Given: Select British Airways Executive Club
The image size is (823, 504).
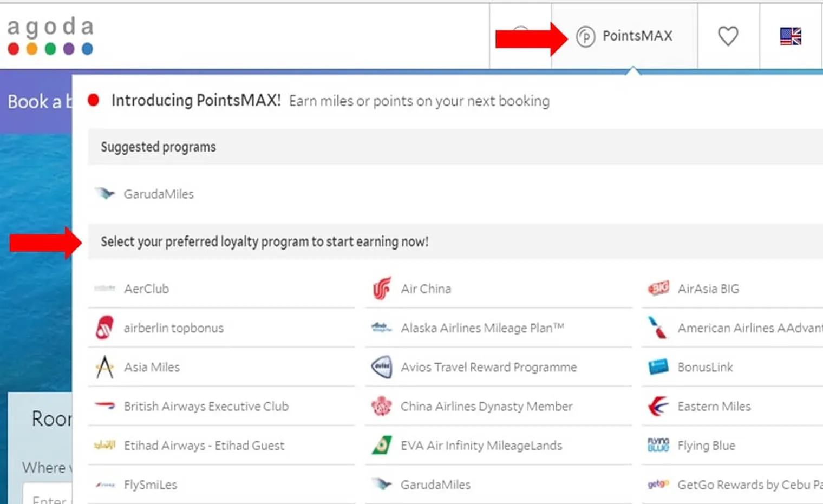Looking at the screenshot, I should click(x=206, y=406).
